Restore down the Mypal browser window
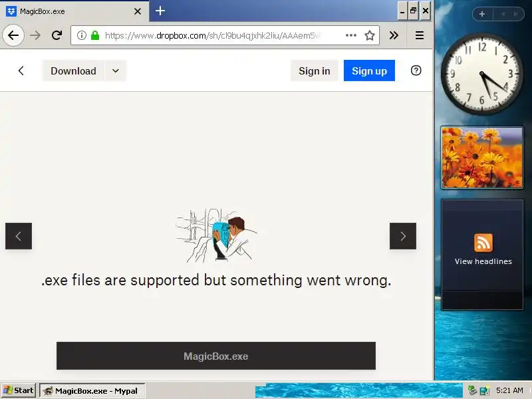The height and width of the screenshot is (399, 532). pyautogui.click(x=413, y=11)
